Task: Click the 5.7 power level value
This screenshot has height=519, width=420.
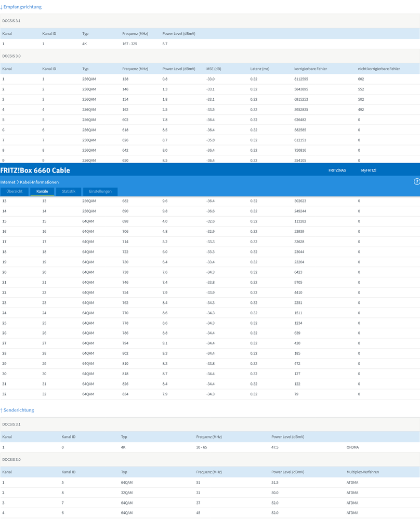Action: pyautogui.click(x=165, y=44)
